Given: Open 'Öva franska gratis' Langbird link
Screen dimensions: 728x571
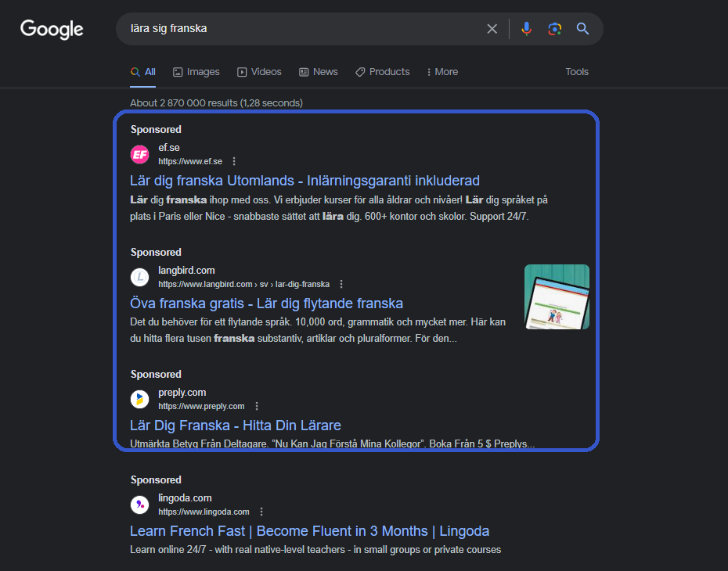Looking at the screenshot, I should pos(266,303).
